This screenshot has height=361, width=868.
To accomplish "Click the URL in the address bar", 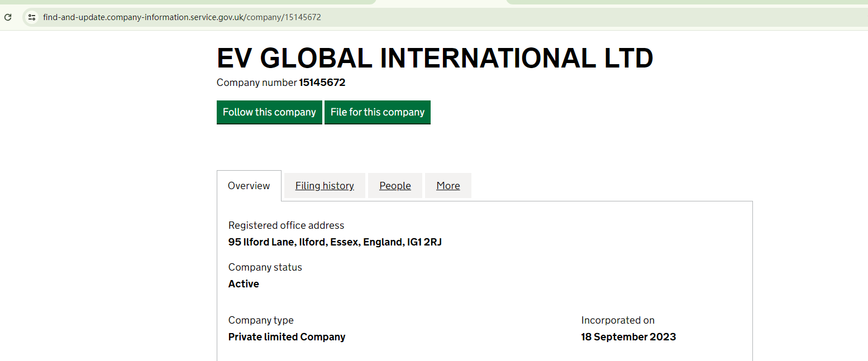I will 182,17.
